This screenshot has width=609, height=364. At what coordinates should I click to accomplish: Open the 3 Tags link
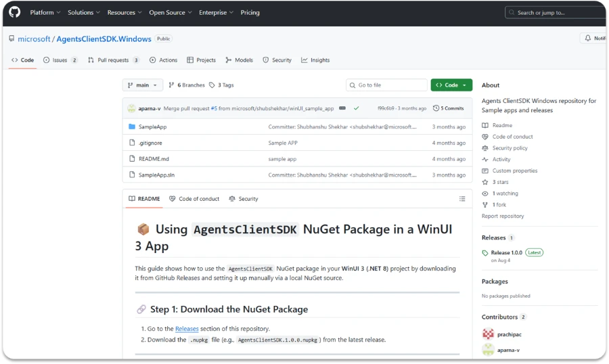point(221,85)
